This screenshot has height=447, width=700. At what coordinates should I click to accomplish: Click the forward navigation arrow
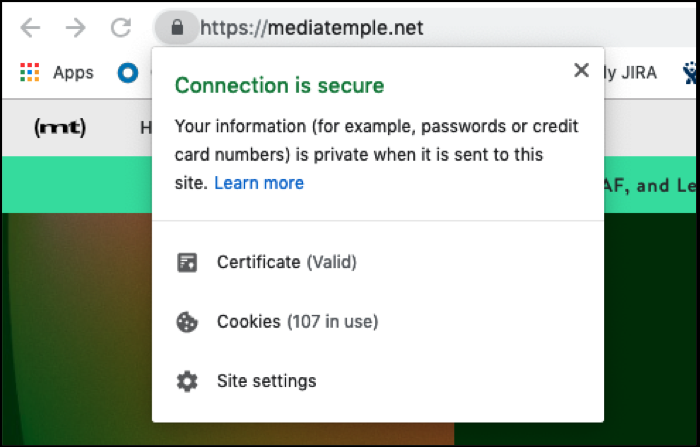click(75, 28)
